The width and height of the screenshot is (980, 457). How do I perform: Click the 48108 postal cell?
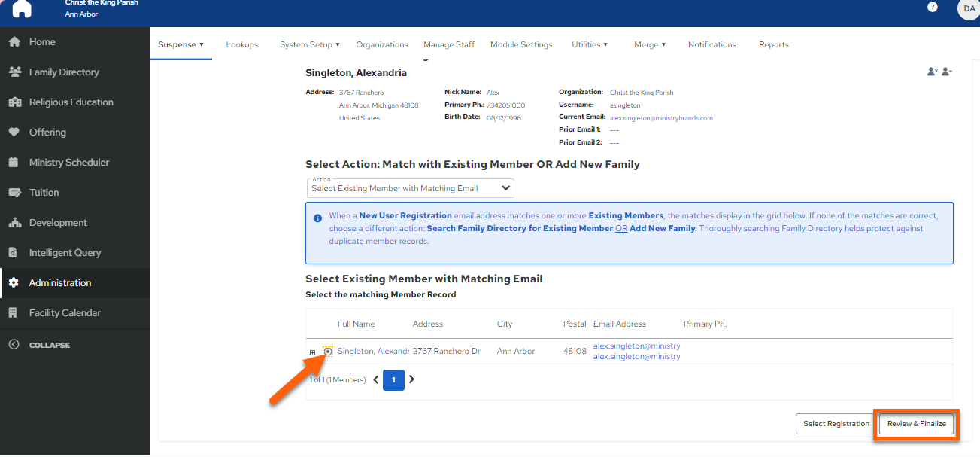(575, 352)
